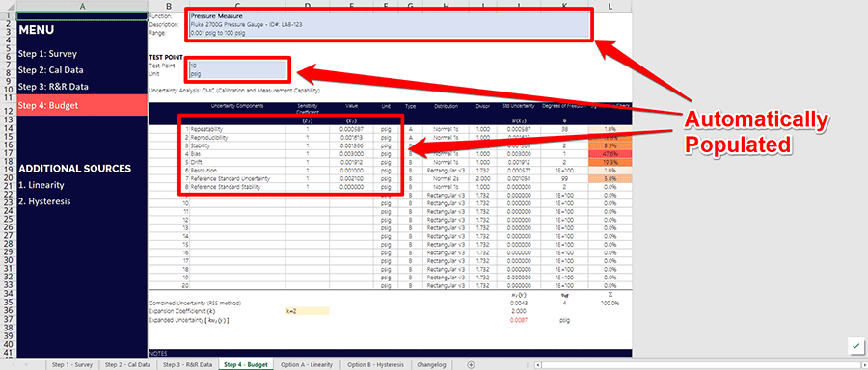Click the highlighted Step 4: Budget button

pos(82,105)
